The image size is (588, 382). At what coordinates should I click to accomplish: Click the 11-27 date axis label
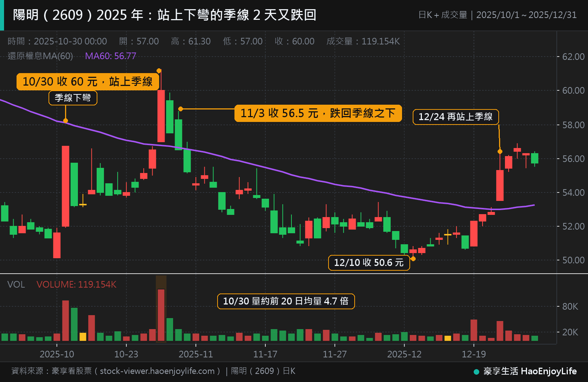[334, 354]
